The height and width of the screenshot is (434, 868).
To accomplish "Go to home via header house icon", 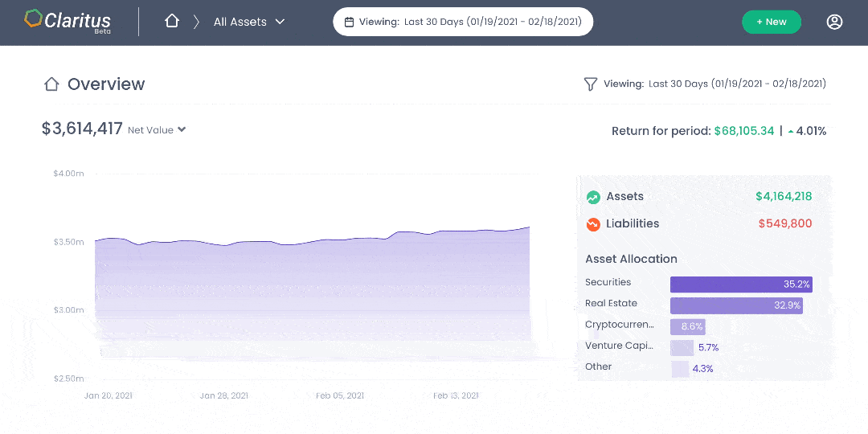I will point(171,22).
